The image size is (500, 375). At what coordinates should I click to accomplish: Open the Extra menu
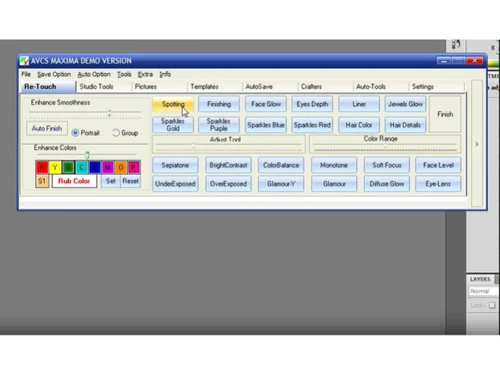[x=145, y=74]
